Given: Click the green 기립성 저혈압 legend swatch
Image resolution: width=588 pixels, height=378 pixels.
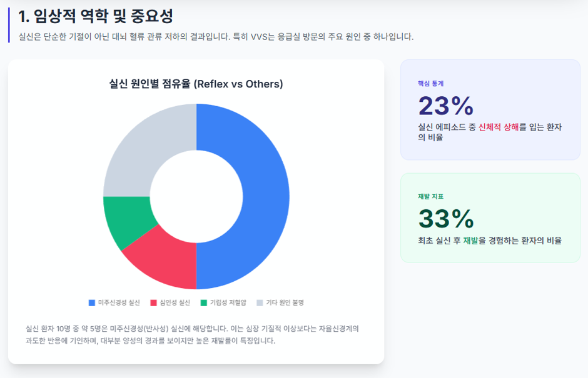Looking at the screenshot, I should point(204,302).
